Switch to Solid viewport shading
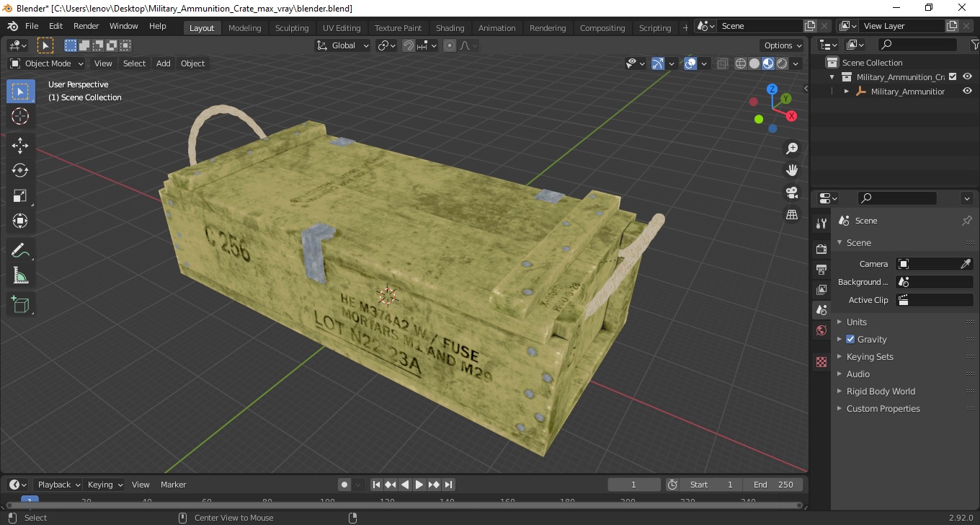This screenshot has height=525, width=980. pyautogui.click(x=754, y=63)
